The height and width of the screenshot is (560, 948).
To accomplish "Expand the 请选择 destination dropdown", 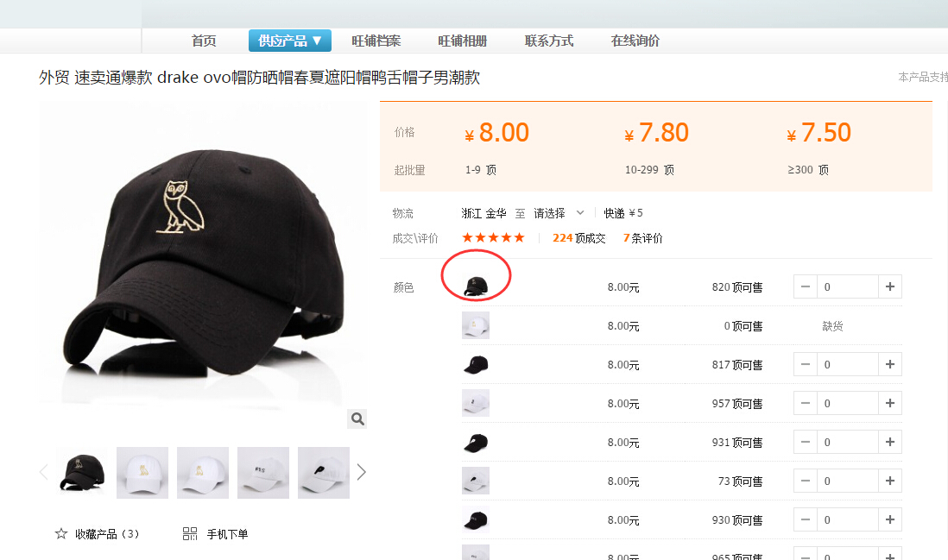I will pyautogui.click(x=559, y=213).
